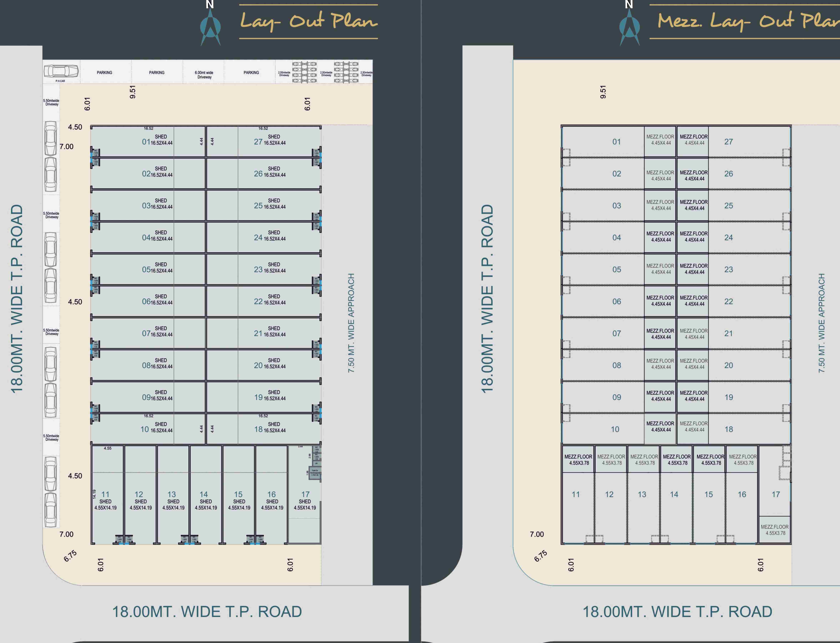Image resolution: width=840 pixels, height=643 pixels.
Task: Click unit number 01 in the Mezz. plan
Action: (616, 142)
